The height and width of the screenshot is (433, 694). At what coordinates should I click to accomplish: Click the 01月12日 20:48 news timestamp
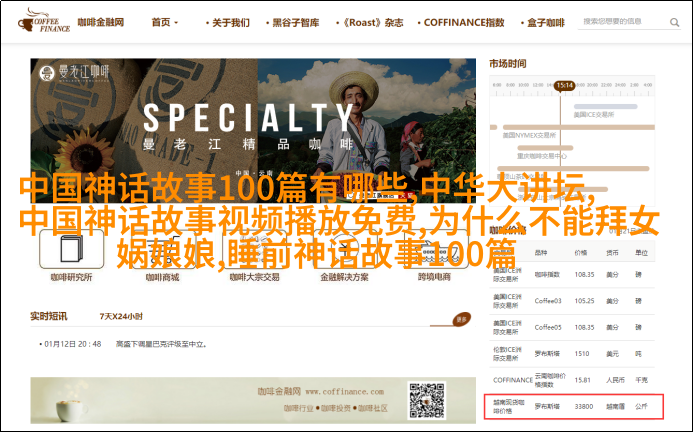pyautogui.click(x=73, y=344)
